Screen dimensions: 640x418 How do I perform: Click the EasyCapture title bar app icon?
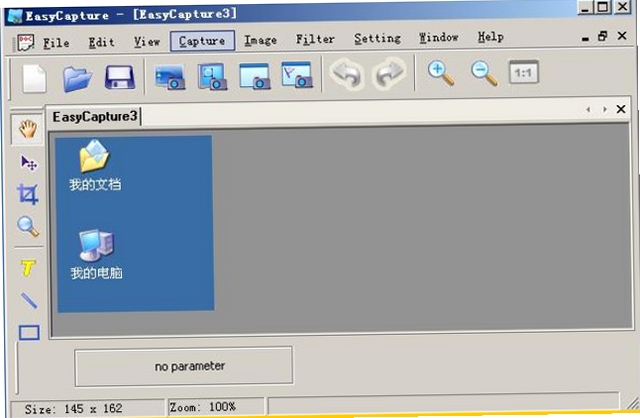click(15, 16)
